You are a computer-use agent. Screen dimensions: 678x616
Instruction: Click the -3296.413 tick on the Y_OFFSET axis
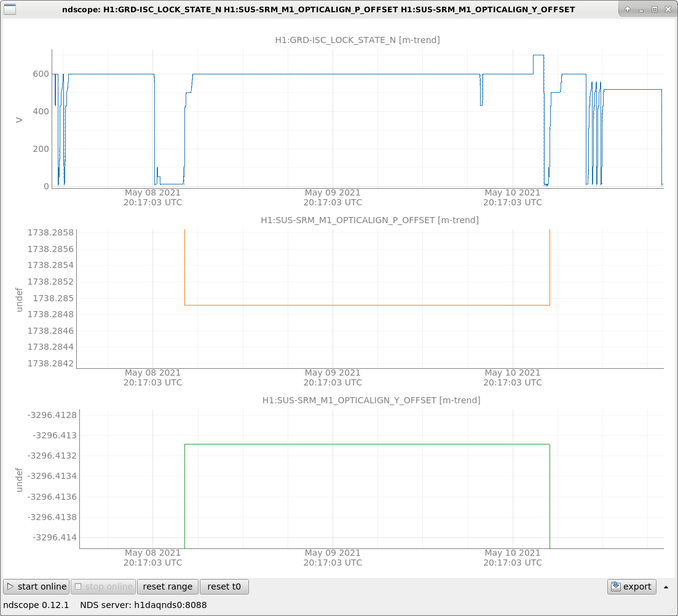55,435
